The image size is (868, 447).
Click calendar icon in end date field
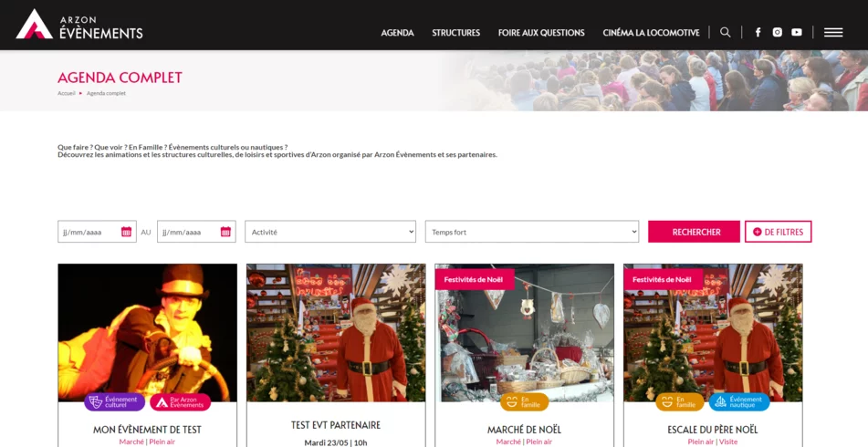pyautogui.click(x=225, y=232)
